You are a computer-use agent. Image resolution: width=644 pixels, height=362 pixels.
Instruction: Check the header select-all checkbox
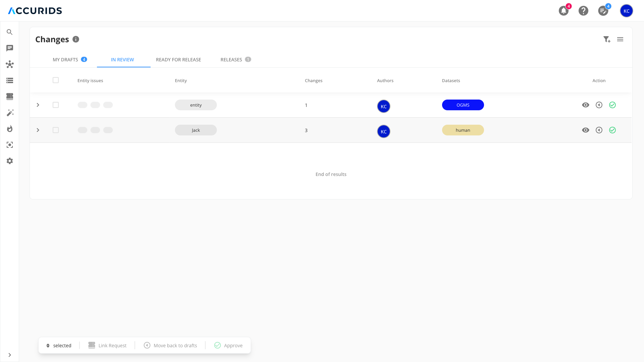point(56,80)
